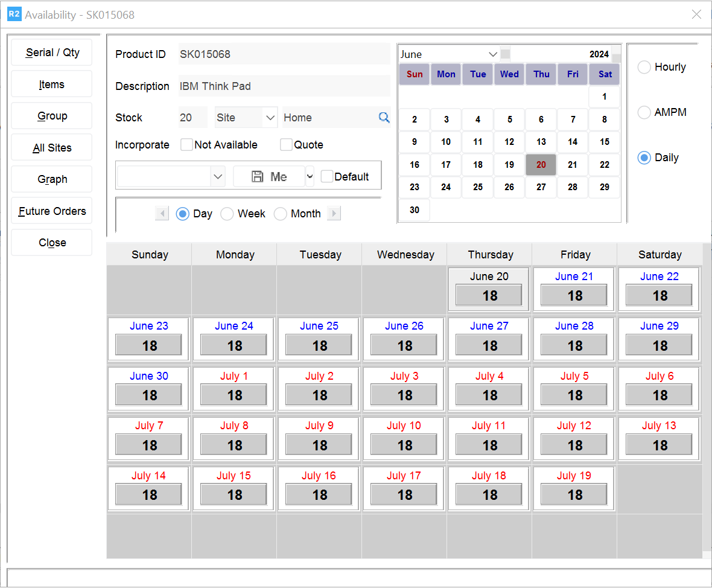Click the vertical scrollbar of availability grid
This screenshot has width=712, height=588.
(x=707, y=398)
